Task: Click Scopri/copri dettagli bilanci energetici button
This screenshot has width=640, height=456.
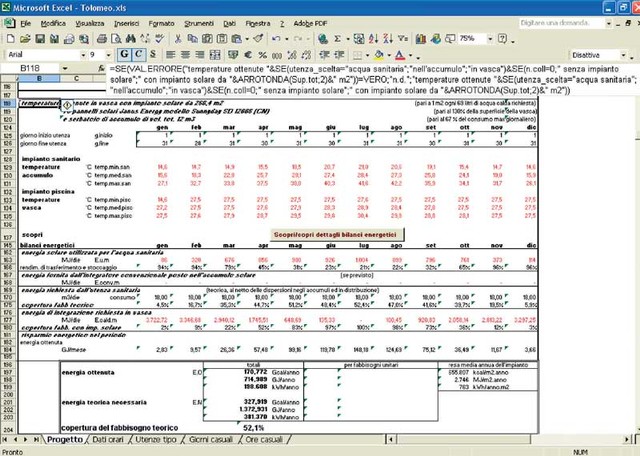Action: [x=336, y=235]
